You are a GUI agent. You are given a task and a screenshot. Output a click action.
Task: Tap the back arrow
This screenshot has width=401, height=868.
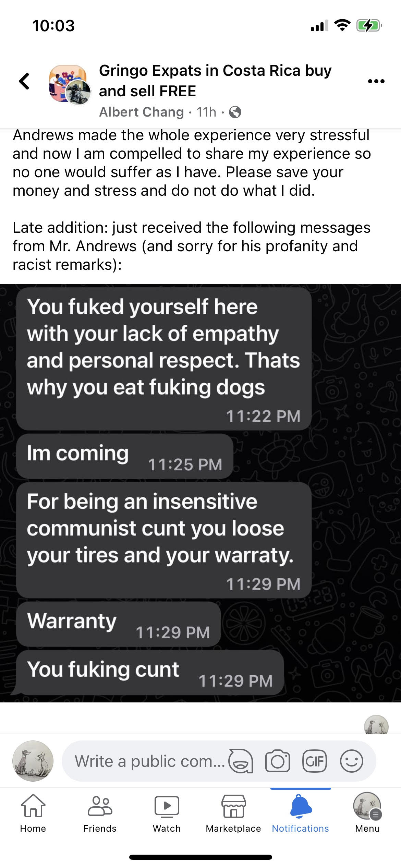tap(24, 81)
